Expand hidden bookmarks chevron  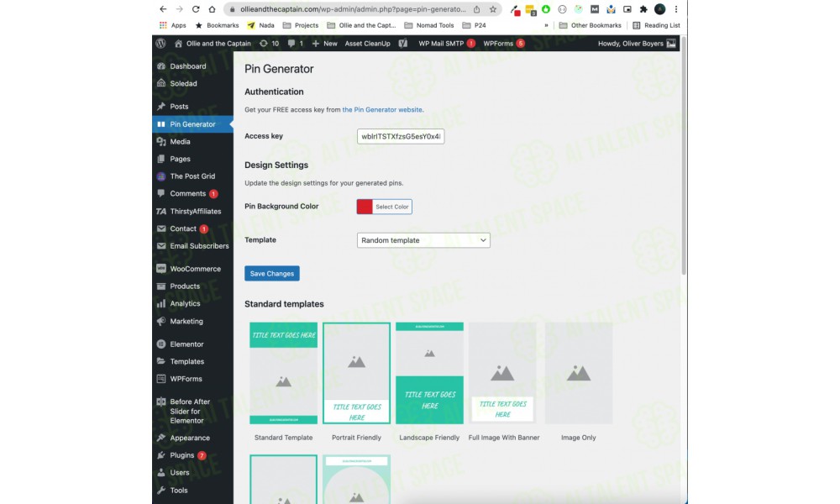pyautogui.click(x=546, y=25)
